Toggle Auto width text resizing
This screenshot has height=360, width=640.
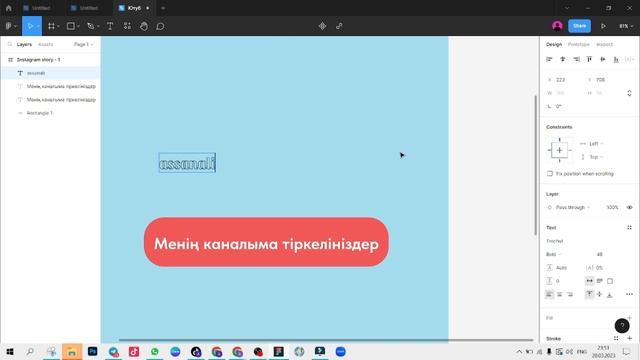click(x=589, y=281)
